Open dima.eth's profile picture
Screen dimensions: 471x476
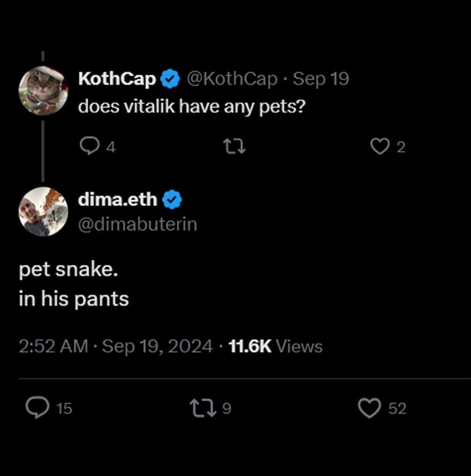pyautogui.click(x=43, y=212)
